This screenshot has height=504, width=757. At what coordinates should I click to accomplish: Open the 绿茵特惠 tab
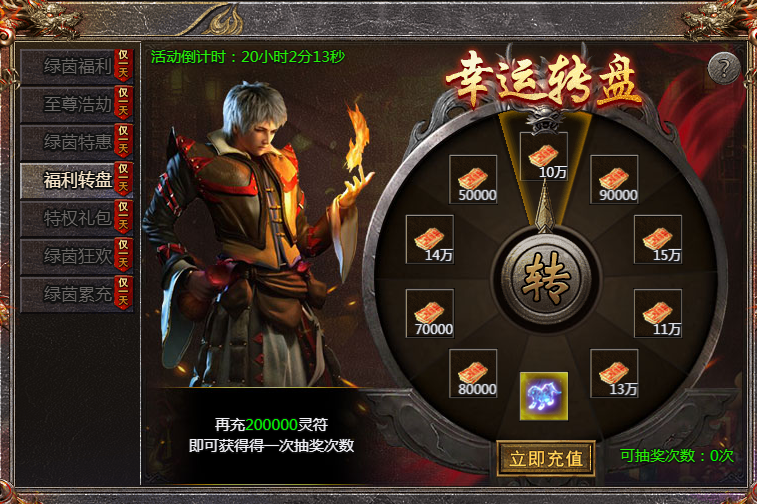(76, 142)
